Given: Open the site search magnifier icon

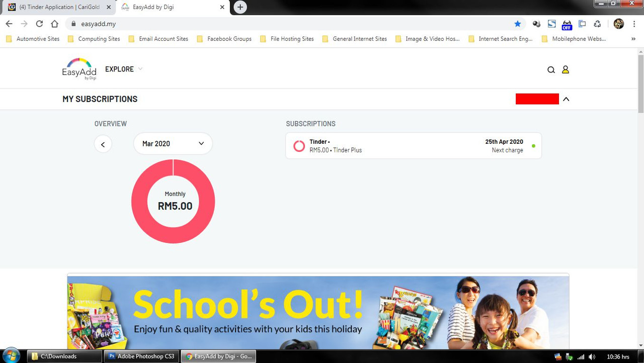Looking at the screenshot, I should click(551, 70).
